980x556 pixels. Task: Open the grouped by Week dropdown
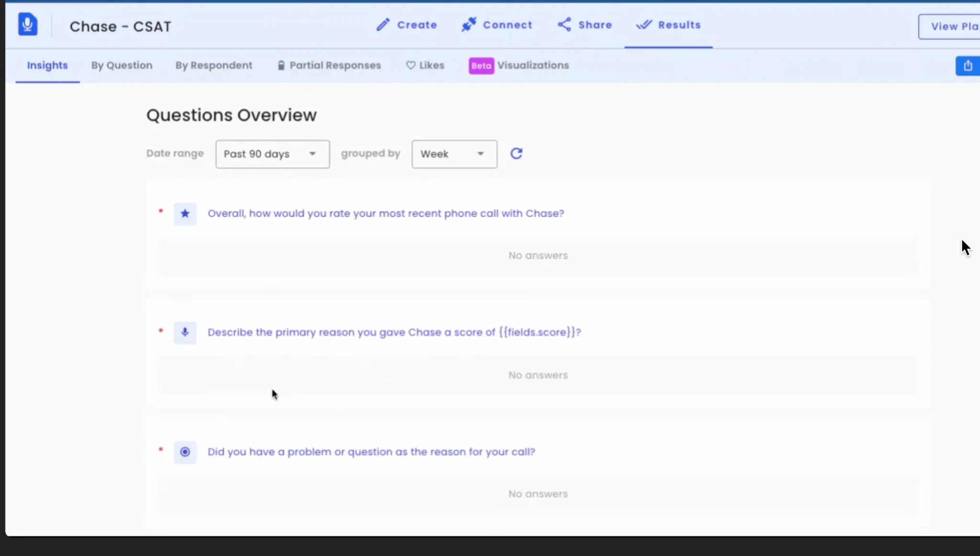coord(454,154)
